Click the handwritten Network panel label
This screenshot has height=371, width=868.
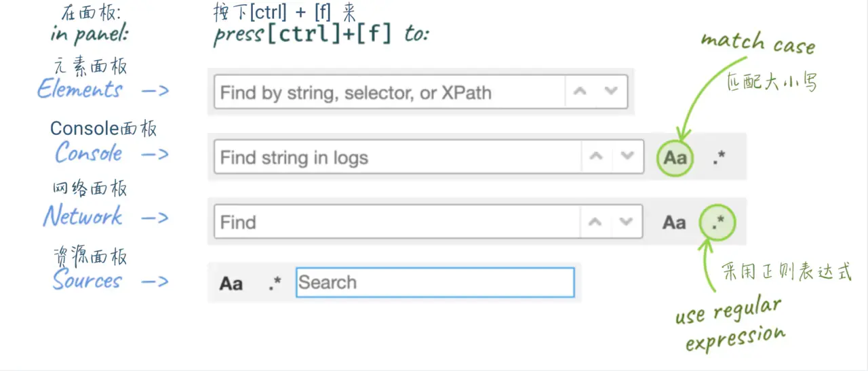pyautogui.click(x=83, y=217)
